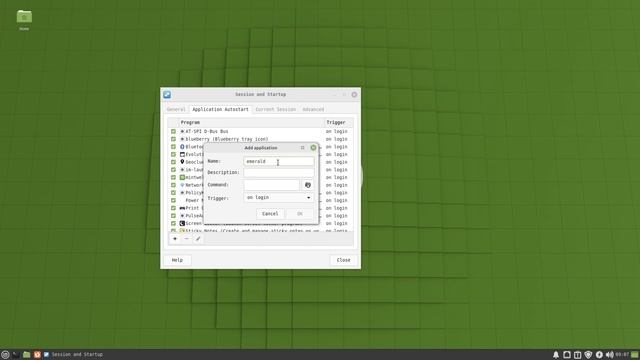Click the panel clock
Viewport: 640px width, 360px height.
(622, 355)
